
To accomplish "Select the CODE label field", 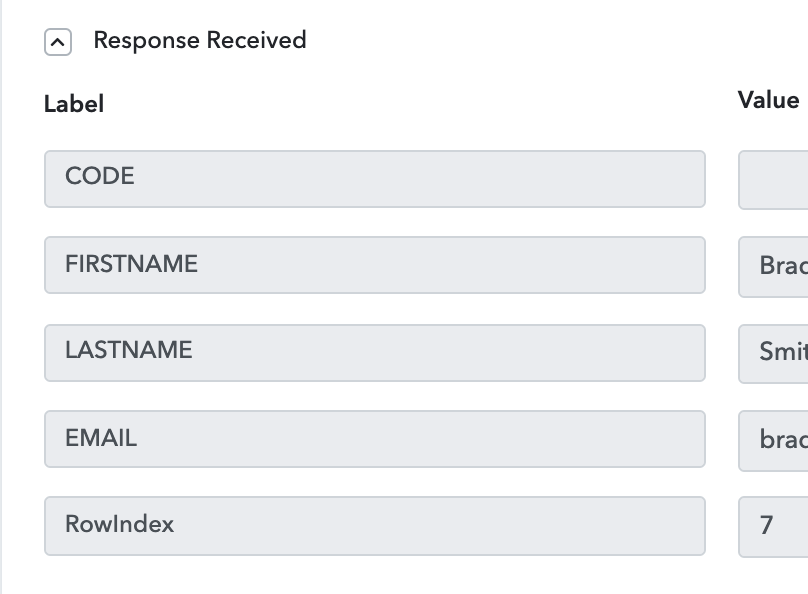I will tap(375, 179).
